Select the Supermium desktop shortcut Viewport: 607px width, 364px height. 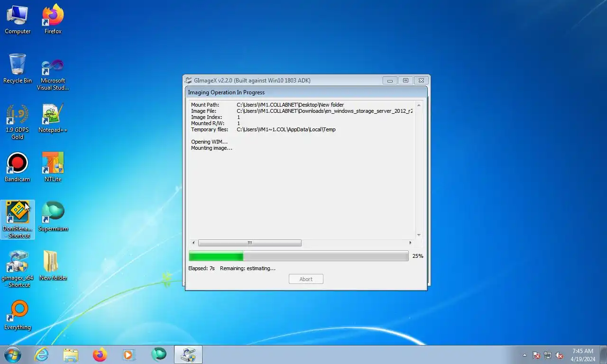click(x=53, y=217)
